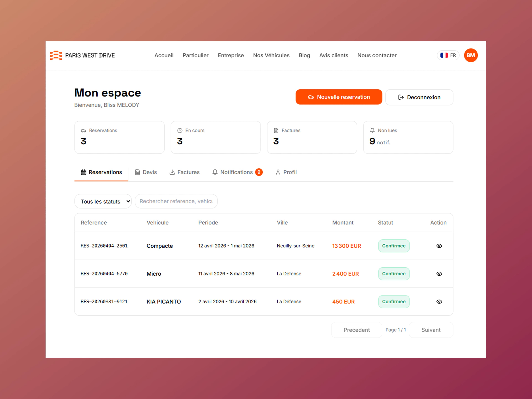Click the Nouvelle reservation button
This screenshot has width=532, height=399.
[x=339, y=97]
